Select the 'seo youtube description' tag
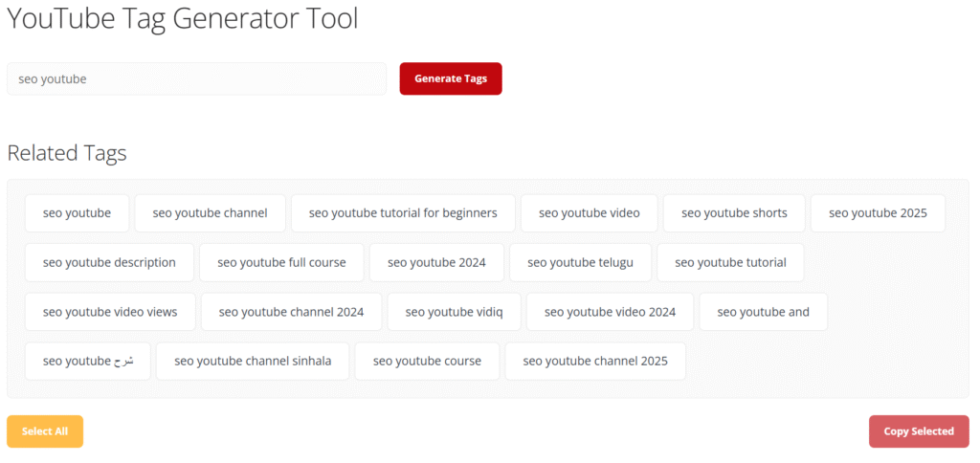The height and width of the screenshot is (463, 980). click(x=109, y=262)
